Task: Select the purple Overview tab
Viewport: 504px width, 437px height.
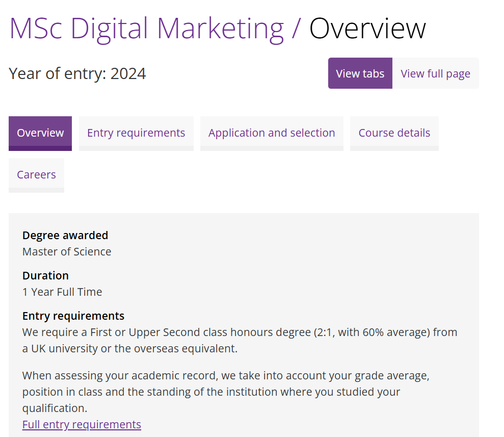Action: (40, 133)
